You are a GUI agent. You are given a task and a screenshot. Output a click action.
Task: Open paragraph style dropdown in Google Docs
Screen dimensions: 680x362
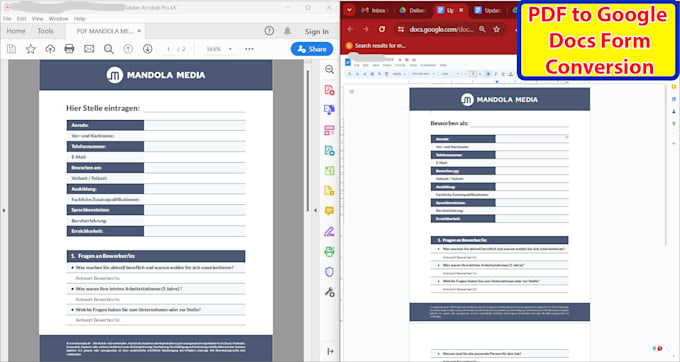coord(423,74)
